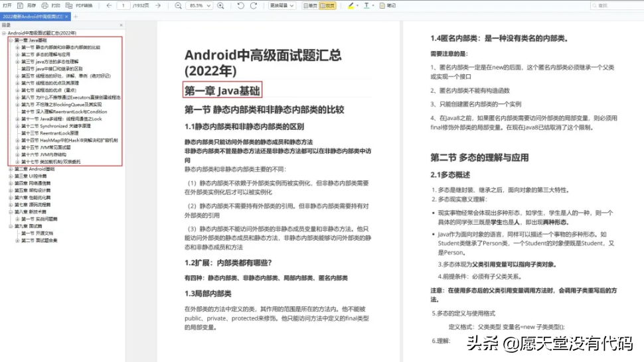This screenshot has height=362, width=644.
Task: Open outline item 第十一节 Java多线程
Action: click(62, 119)
